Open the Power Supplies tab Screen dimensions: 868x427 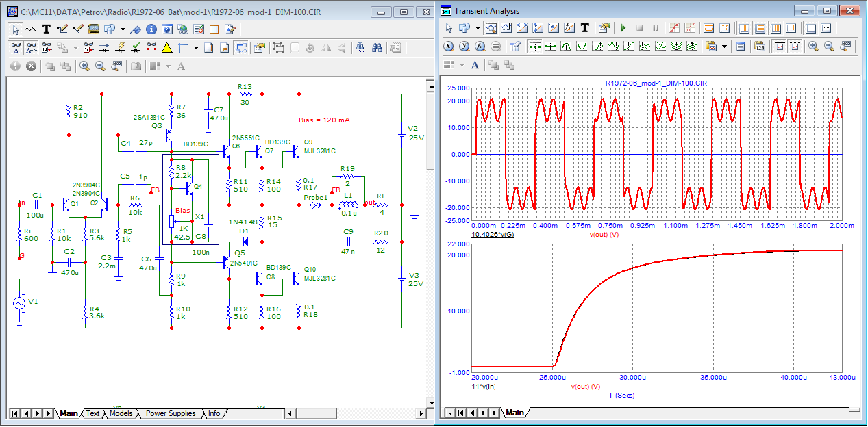(171, 413)
